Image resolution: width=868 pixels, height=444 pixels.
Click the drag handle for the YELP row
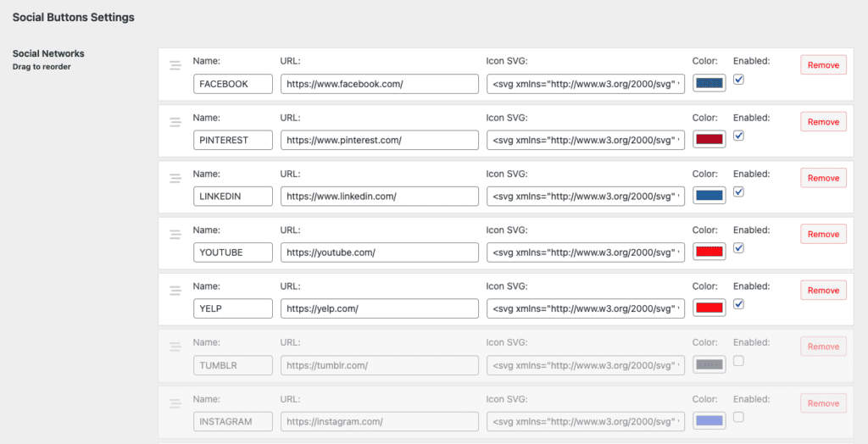(x=175, y=291)
